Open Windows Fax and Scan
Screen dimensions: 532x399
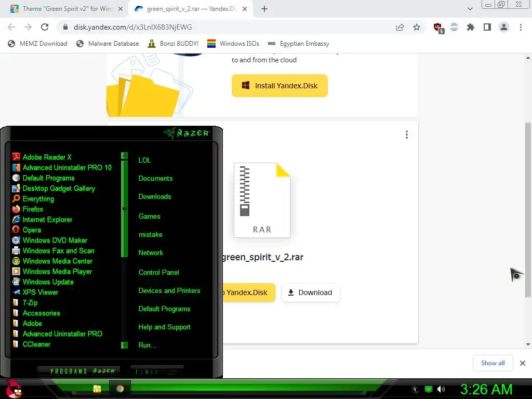tap(54, 251)
